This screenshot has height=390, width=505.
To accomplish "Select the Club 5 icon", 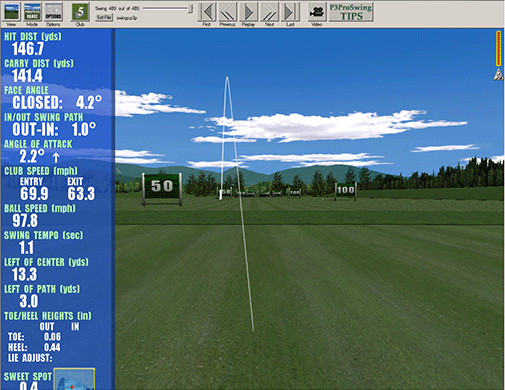I will 80,12.
